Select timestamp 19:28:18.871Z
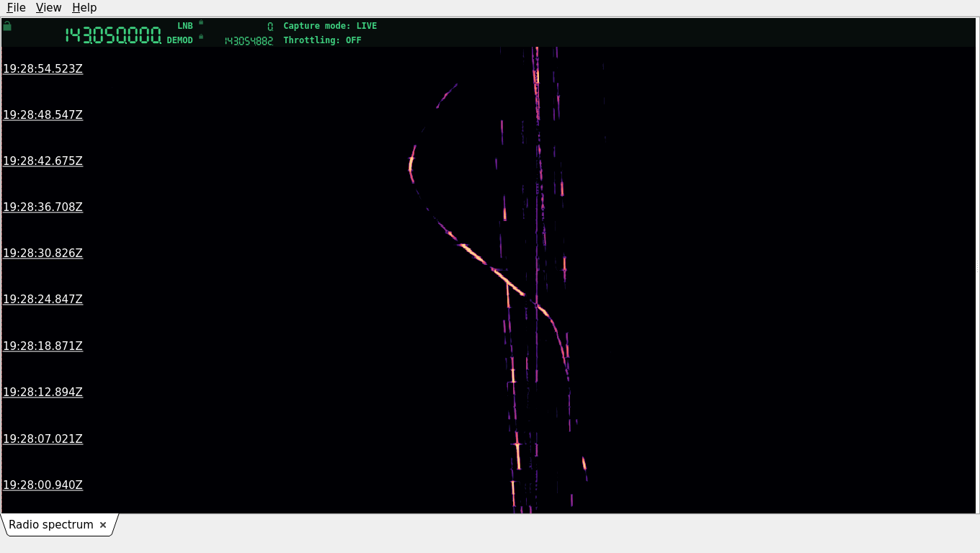Image resolution: width=980 pixels, height=553 pixels. [x=43, y=346]
